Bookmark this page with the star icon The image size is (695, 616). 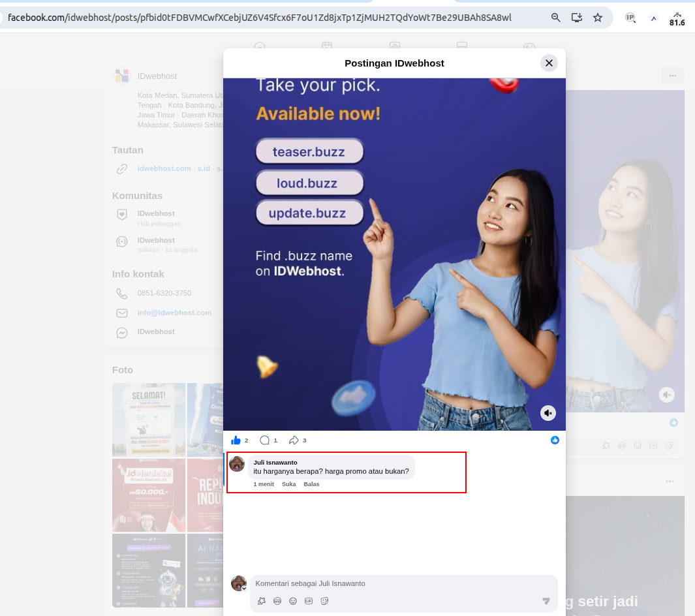(598, 18)
